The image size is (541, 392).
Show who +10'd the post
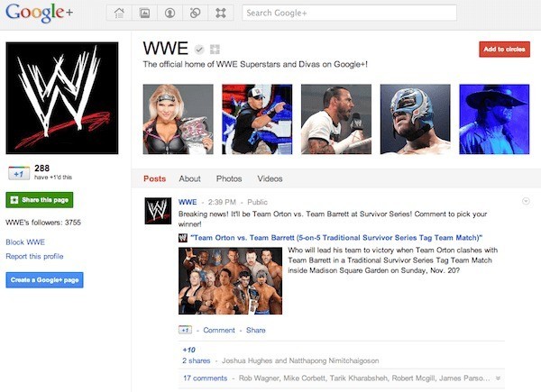[188, 349]
